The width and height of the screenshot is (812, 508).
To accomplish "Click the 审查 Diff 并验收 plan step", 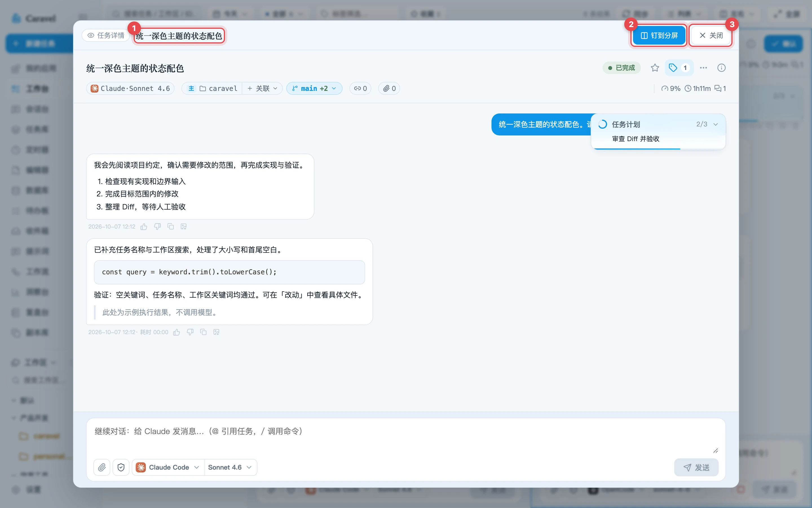I will pyautogui.click(x=636, y=139).
